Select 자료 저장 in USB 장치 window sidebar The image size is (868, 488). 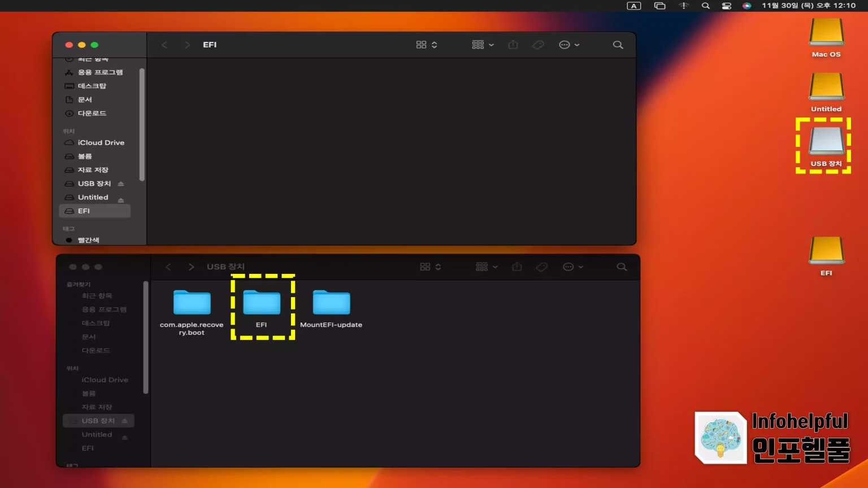(99, 407)
